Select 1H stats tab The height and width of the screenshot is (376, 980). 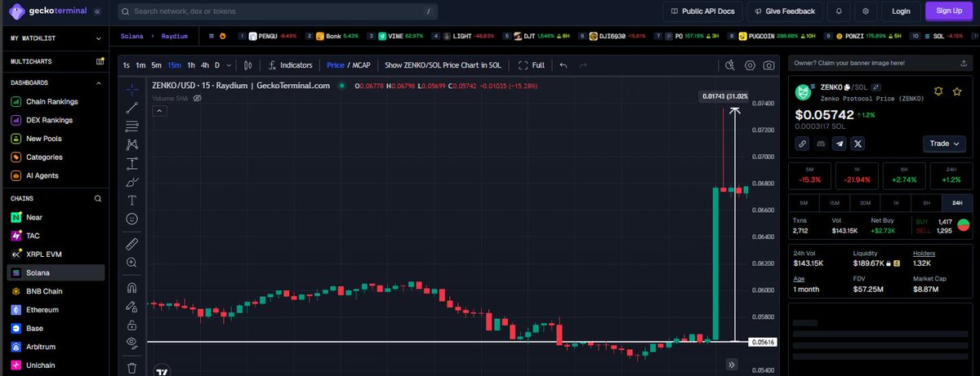pos(896,202)
